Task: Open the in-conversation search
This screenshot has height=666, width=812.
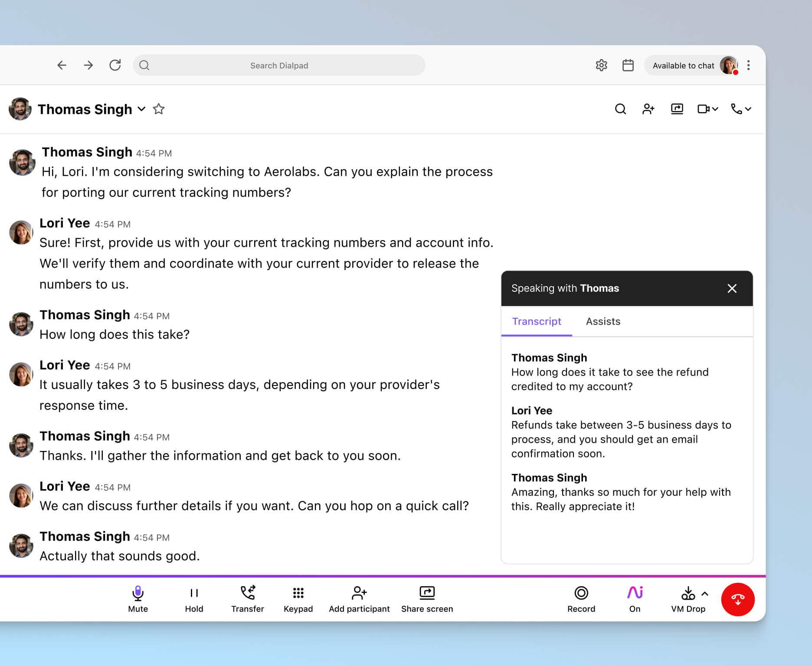Action: [621, 109]
